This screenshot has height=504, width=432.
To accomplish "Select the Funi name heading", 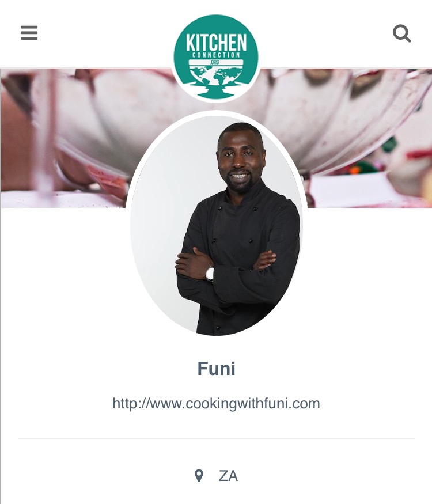I will [x=216, y=369].
